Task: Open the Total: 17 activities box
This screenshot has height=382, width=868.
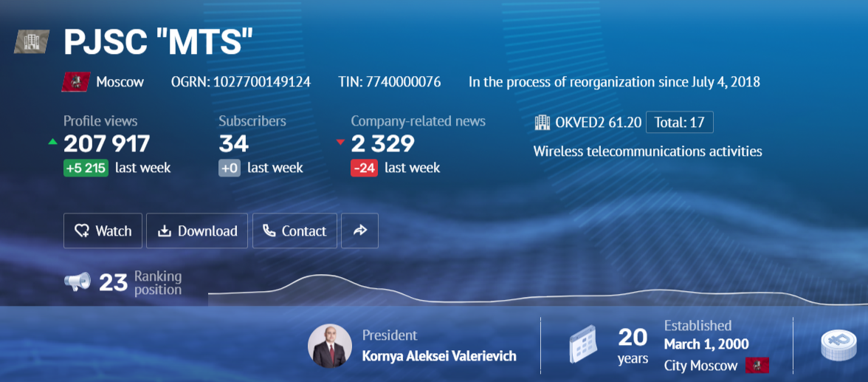Action: tap(679, 123)
